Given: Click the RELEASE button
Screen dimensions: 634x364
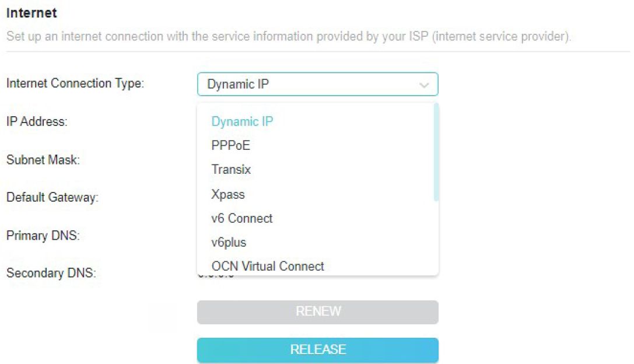Looking at the screenshot, I should (x=317, y=349).
